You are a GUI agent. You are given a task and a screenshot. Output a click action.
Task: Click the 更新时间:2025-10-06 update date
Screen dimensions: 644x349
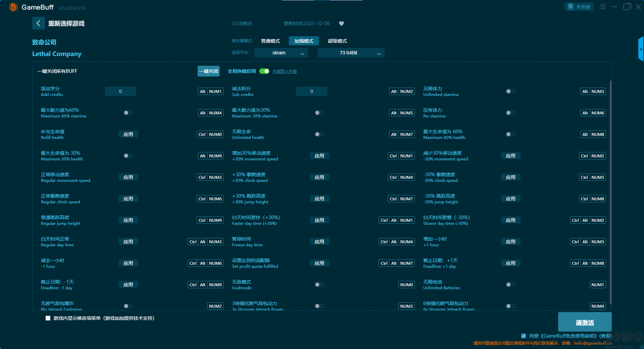[307, 23]
